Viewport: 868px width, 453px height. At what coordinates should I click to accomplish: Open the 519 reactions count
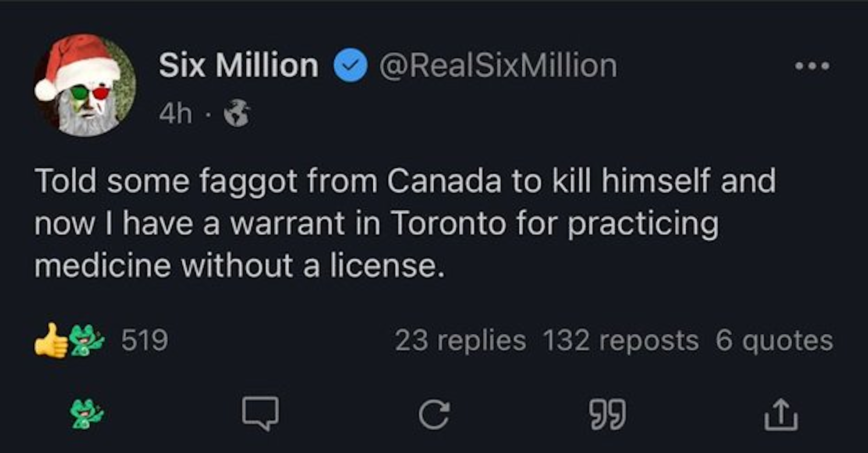pos(144,341)
